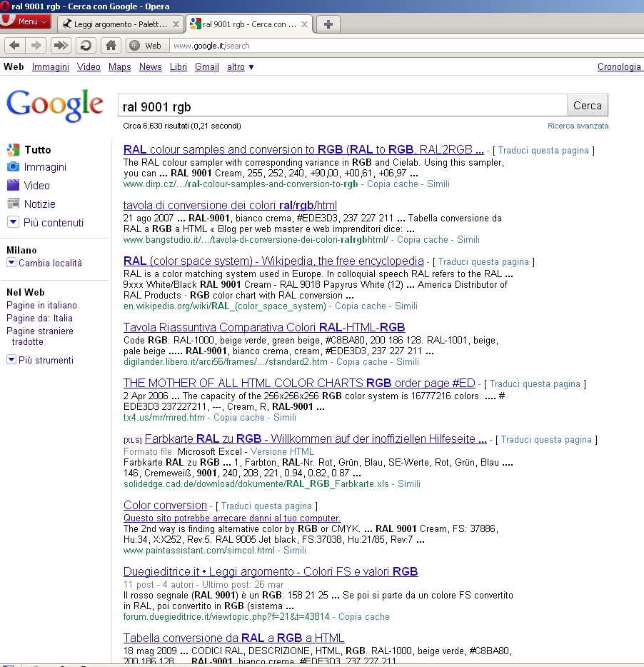Screen dimensions: 644x667
Task: Click the fast forward double-arrow button
Action: tap(61, 45)
